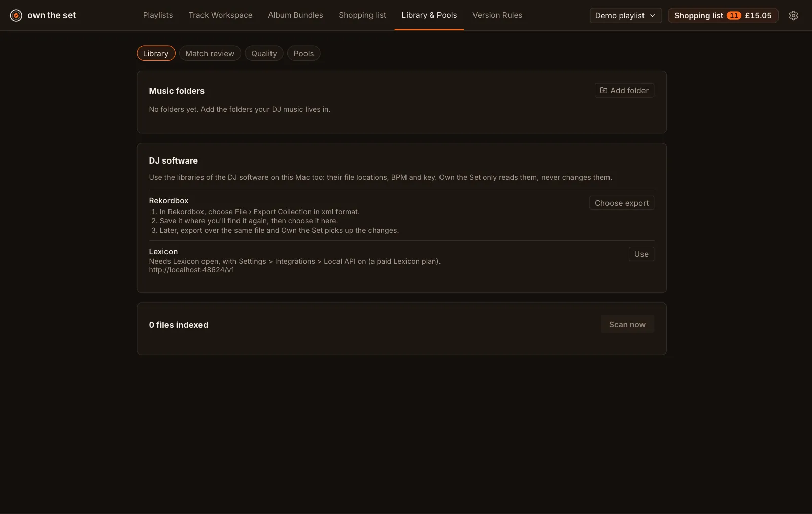Image resolution: width=812 pixels, height=514 pixels.
Task: Click the 'Needs Lexicon open' description
Action: (294, 261)
